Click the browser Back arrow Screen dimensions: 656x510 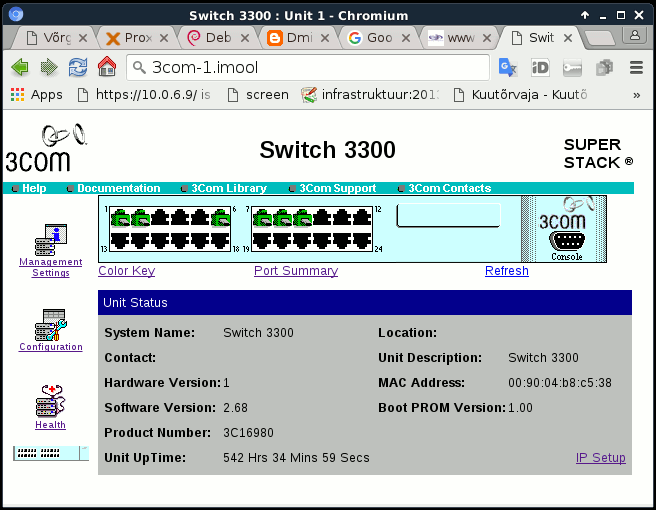20,67
